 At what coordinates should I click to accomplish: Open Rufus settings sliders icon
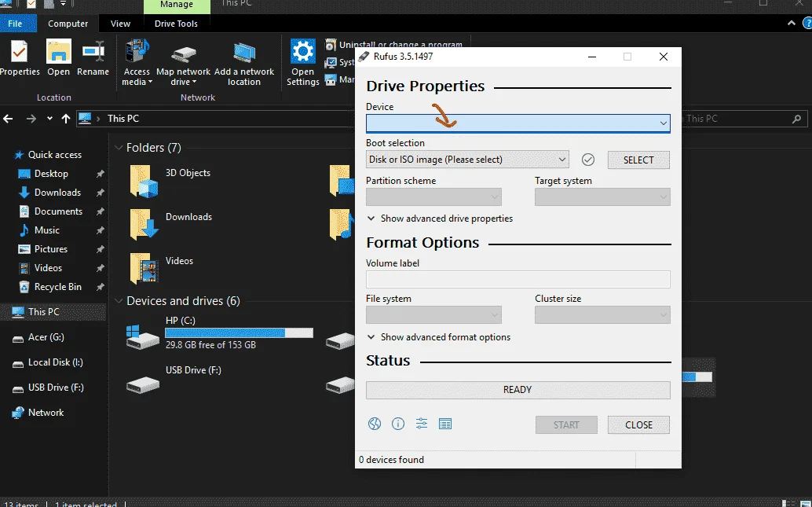(422, 424)
